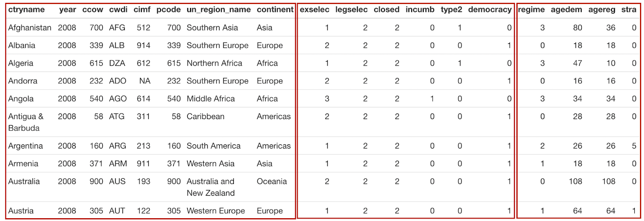Click the NA value in Andorra's row

click(x=144, y=81)
